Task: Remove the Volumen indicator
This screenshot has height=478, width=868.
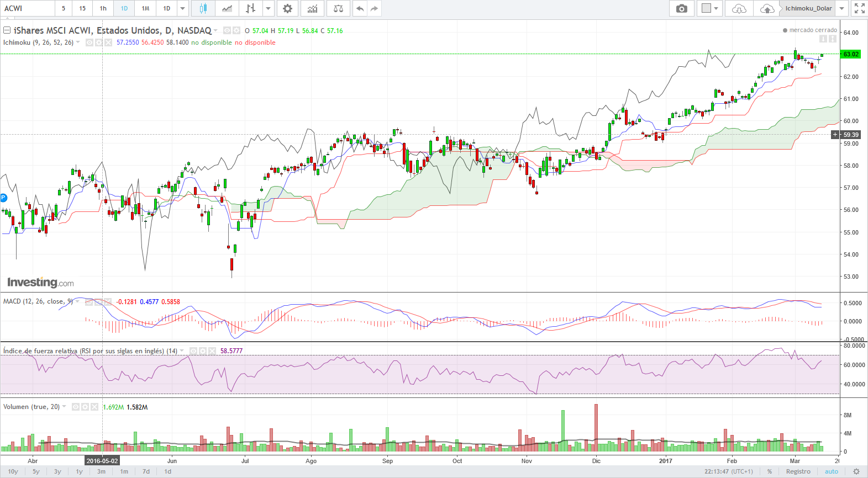Action: [94, 407]
